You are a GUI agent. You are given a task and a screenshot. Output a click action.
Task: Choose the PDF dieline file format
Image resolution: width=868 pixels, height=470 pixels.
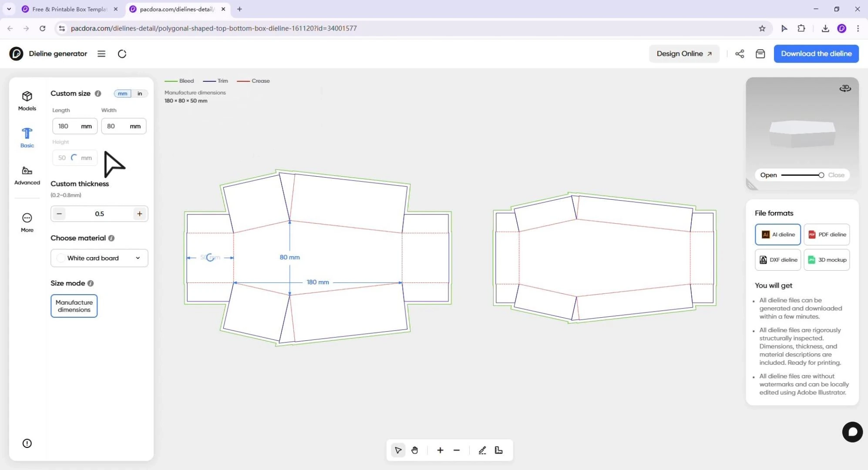(x=827, y=235)
